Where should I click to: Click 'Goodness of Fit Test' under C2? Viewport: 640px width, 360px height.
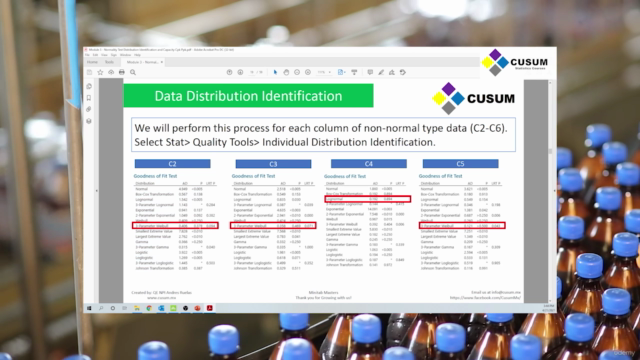(156, 176)
